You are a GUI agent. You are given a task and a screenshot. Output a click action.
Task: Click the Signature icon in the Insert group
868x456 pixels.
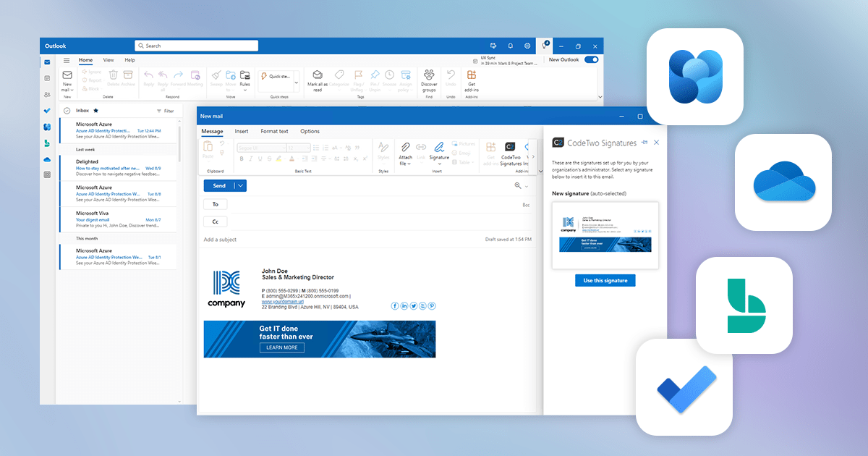click(x=439, y=147)
